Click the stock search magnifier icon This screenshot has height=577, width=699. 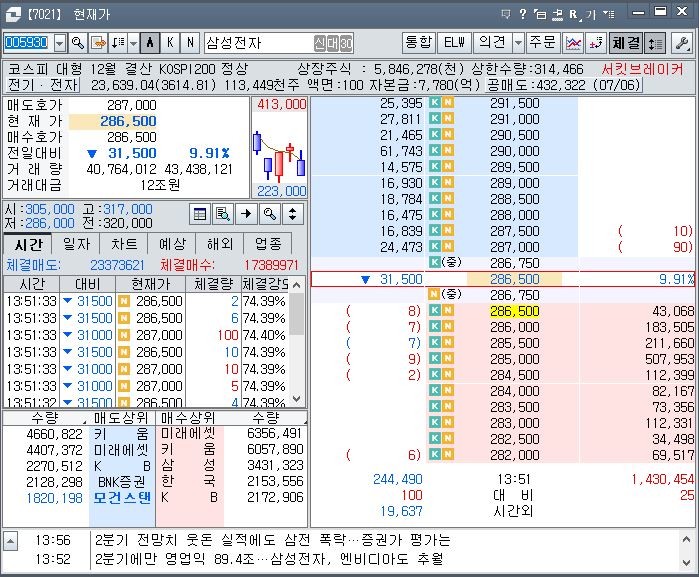[x=78, y=43]
